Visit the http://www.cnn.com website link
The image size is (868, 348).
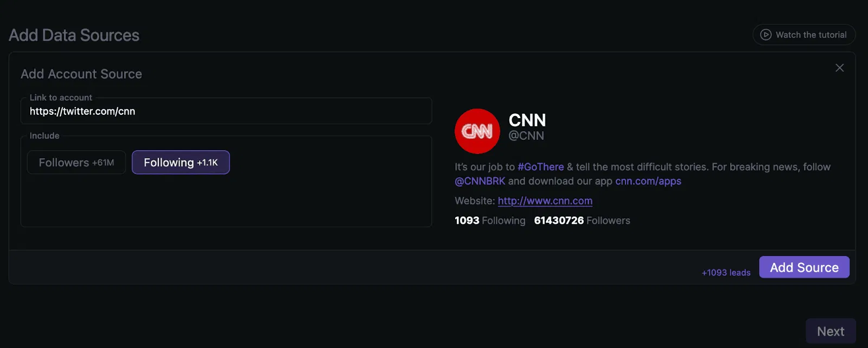pyautogui.click(x=545, y=201)
